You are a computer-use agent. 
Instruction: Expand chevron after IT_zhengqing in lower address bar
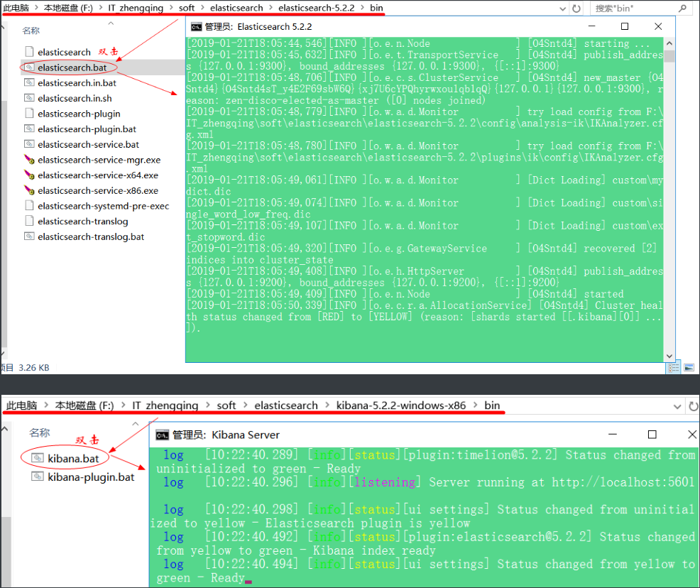pyautogui.click(x=207, y=405)
